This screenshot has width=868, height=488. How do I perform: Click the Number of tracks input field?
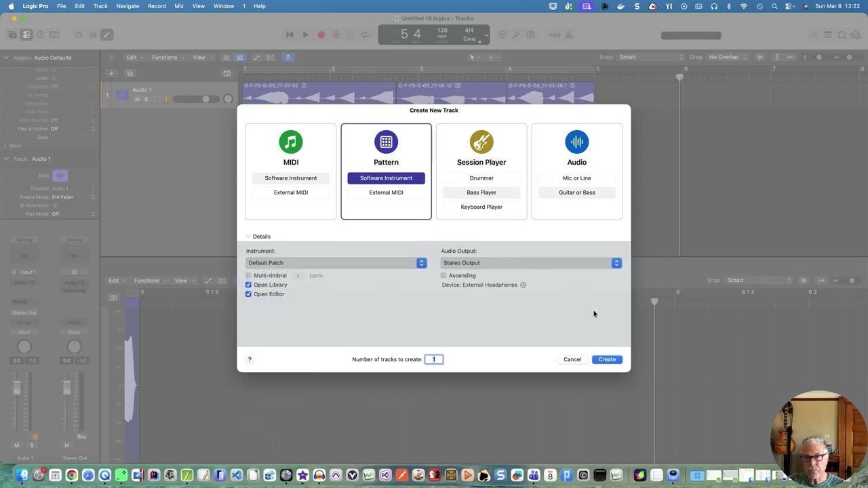(434, 359)
